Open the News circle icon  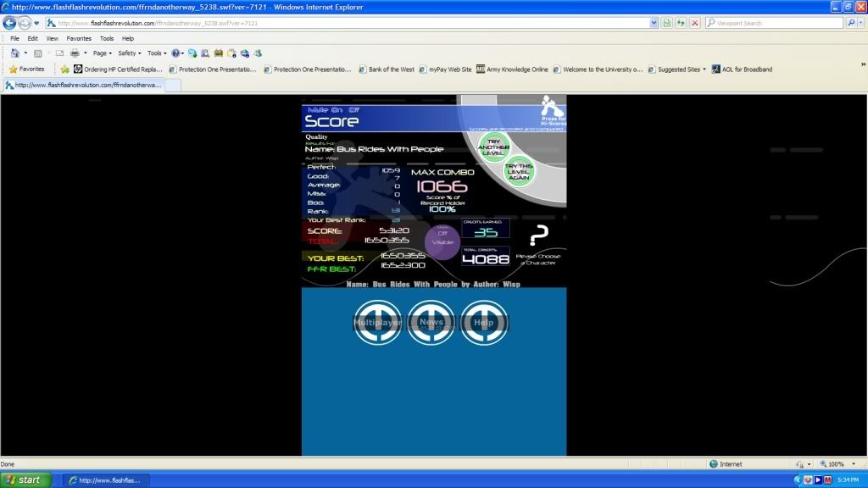click(431, 323)
